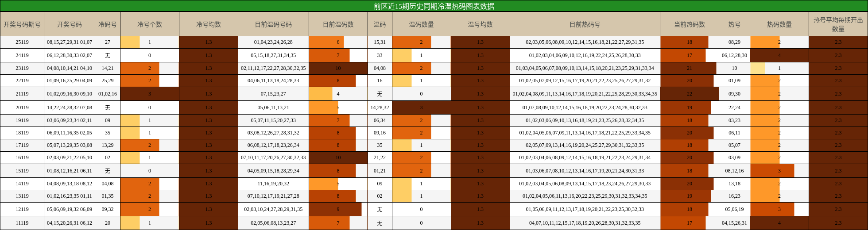The width and height of the screenshot is (868, 230).
Task: Select draw result 01,09,16,25,29 04,09
Action: [70, 80]
